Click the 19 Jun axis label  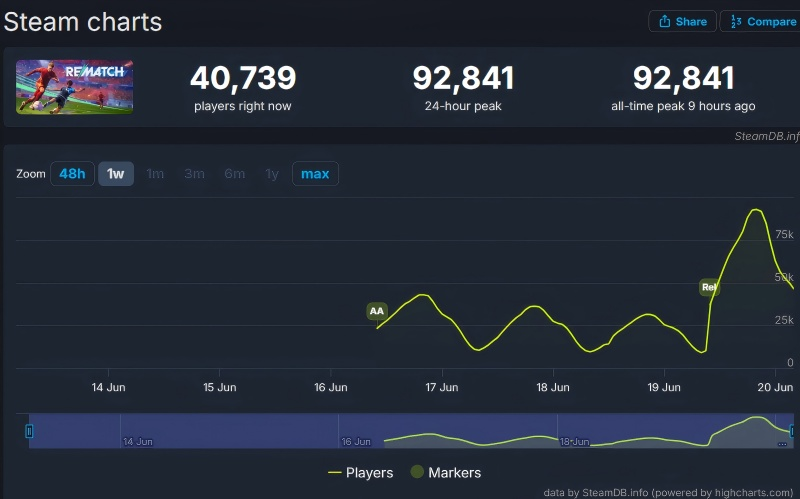coord(664,387)
